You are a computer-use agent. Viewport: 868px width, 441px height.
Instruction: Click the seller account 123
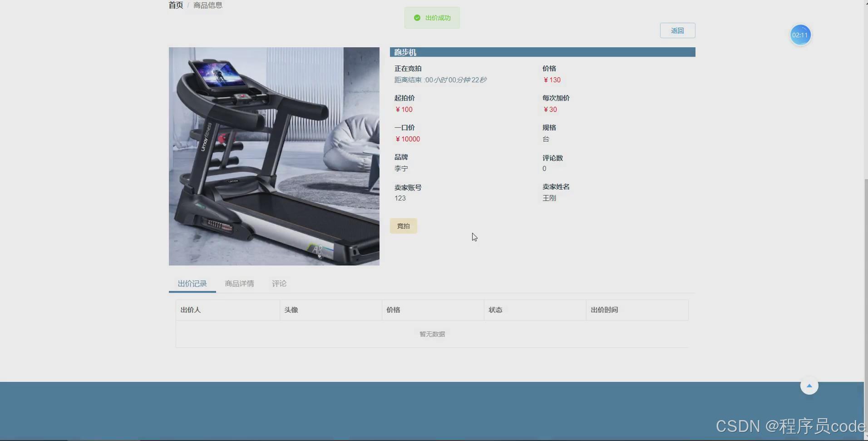tap(400, 198)
